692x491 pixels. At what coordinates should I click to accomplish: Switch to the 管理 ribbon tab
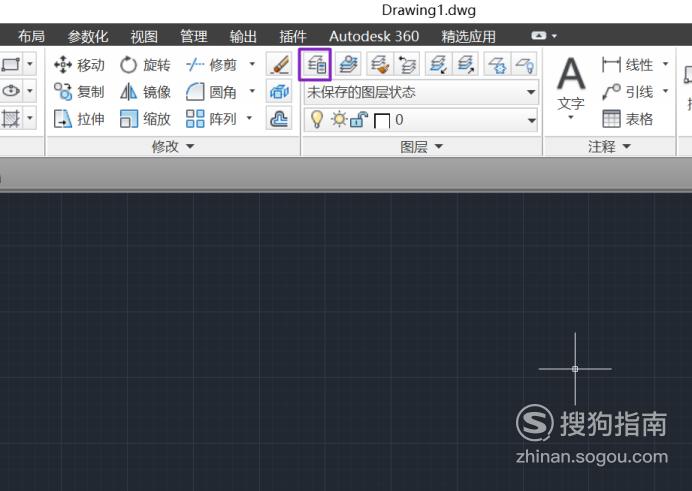point(194,36)
